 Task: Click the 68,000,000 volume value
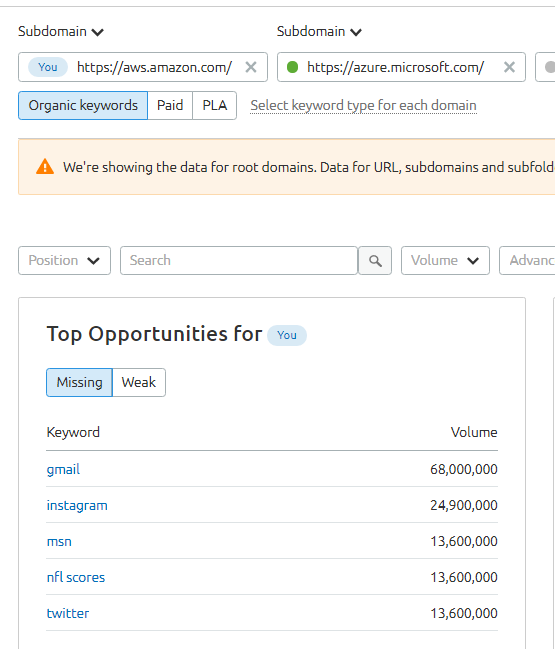point(464,469)
